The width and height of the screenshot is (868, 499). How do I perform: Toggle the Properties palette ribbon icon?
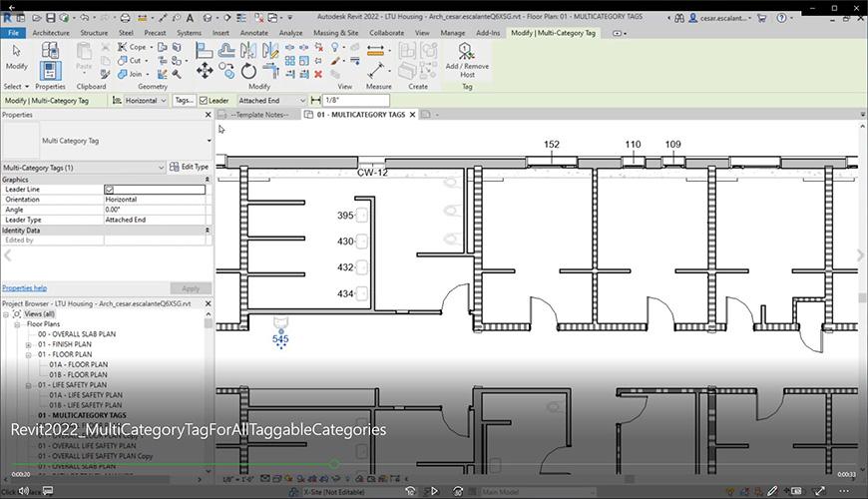click(50, 71)
